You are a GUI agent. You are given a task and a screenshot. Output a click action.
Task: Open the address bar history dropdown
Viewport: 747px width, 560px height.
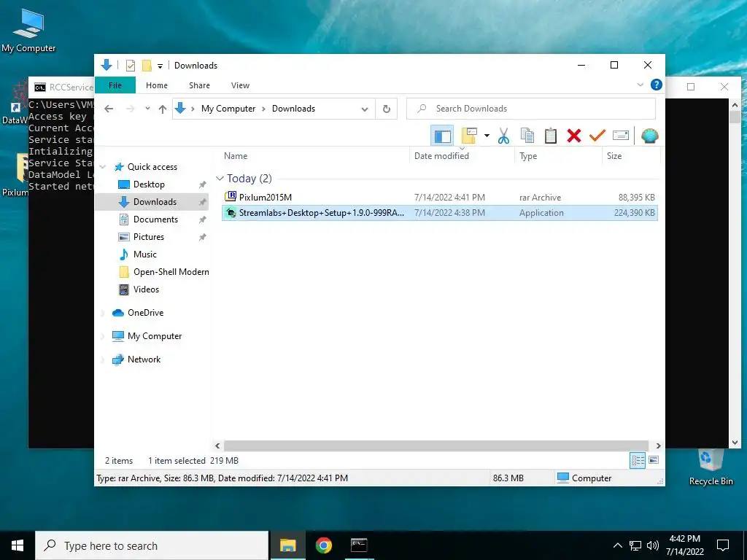pyautogui.click(x=365, y=109)
